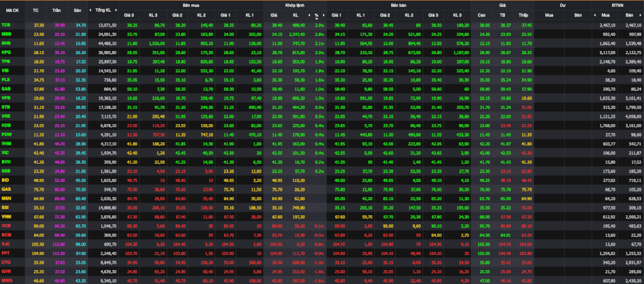Open the SSI stock symbol
This screenshot has width=644, height=284.
click(x=5, y=207)
